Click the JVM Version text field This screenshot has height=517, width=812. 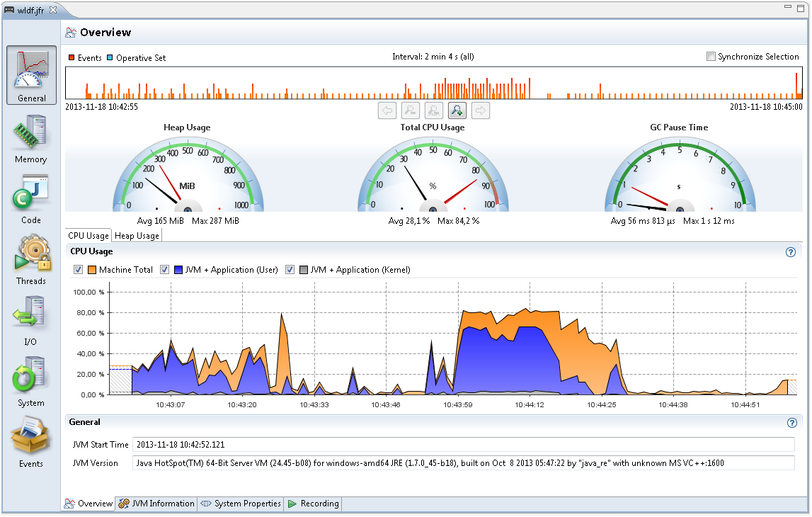(463, 463)
